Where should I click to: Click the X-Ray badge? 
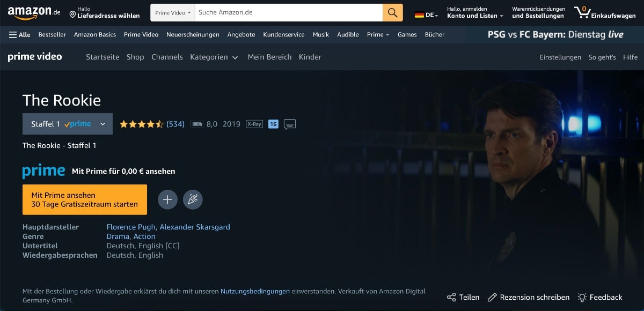point(254,124)
